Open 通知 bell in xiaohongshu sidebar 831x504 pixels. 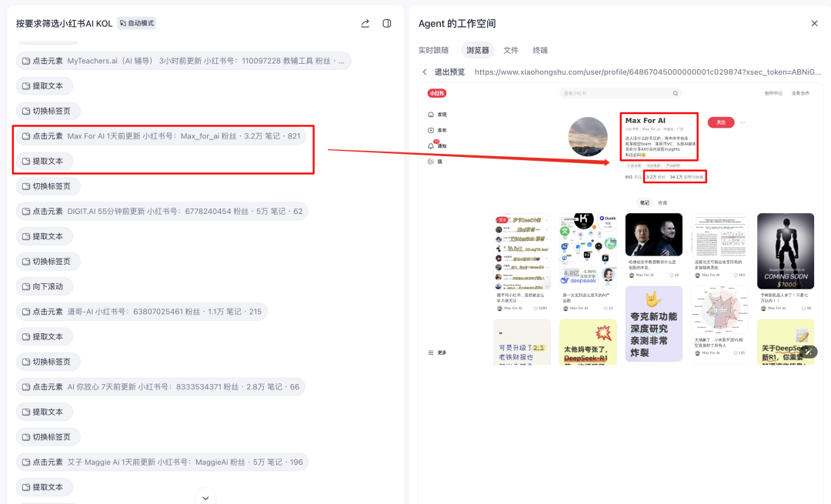click(x=437, y=145)
